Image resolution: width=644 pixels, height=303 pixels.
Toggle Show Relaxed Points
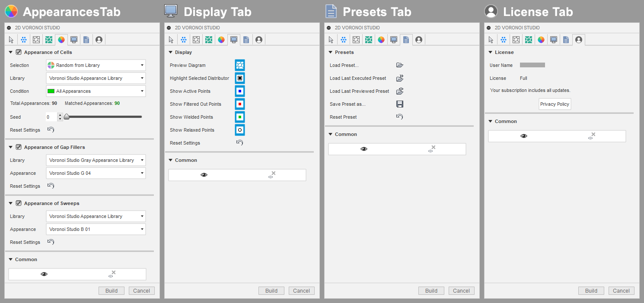coord(240,130)
